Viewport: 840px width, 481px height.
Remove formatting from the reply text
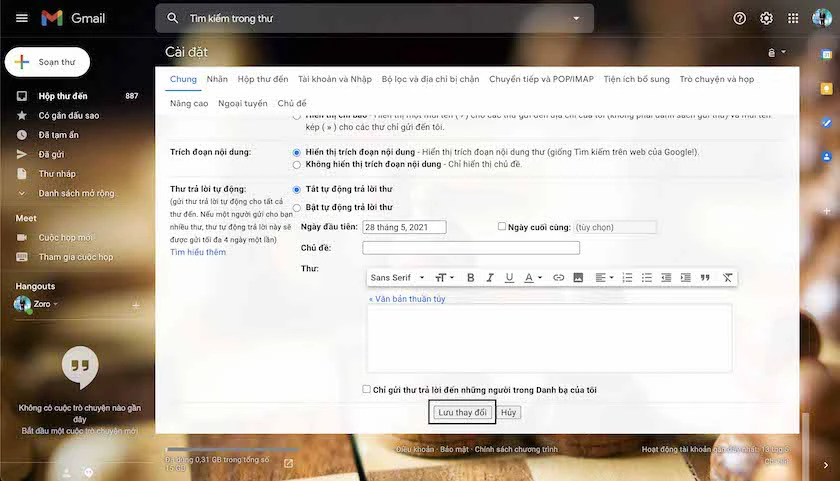pyautogui.click(x=727, y=277)
